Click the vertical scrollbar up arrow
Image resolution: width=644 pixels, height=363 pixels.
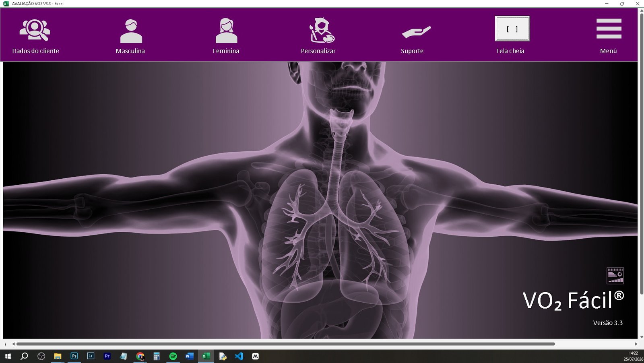tap(642, 11)
